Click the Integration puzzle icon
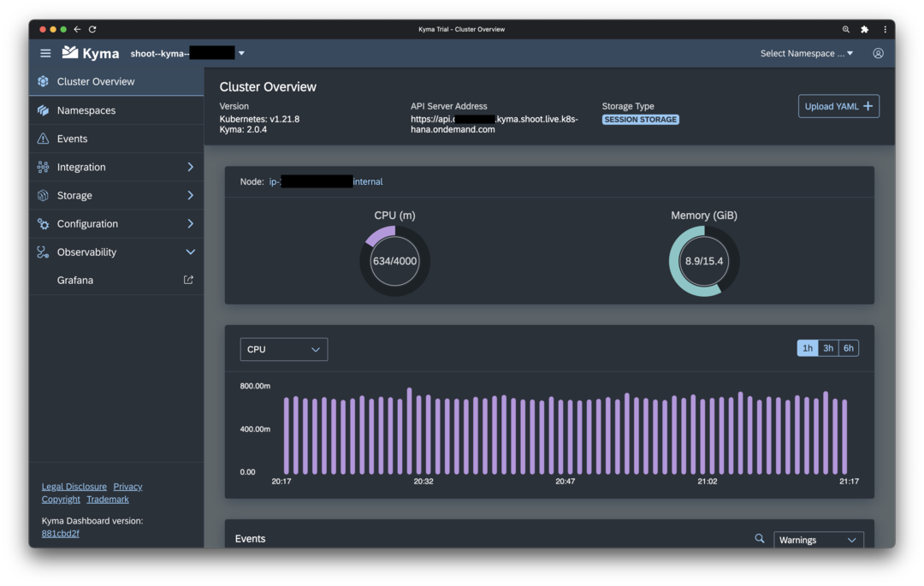924x586 pixels. [43, 167]
